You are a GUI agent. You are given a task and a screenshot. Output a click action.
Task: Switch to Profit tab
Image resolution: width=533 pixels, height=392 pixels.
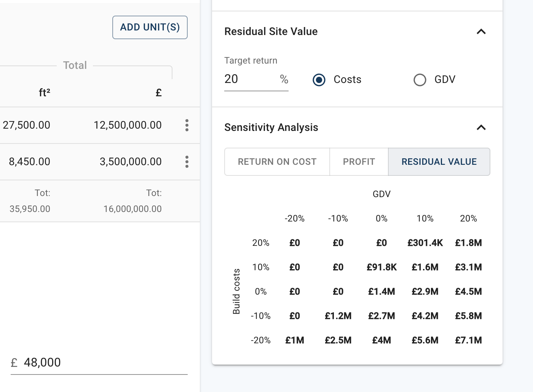(359, 162)
